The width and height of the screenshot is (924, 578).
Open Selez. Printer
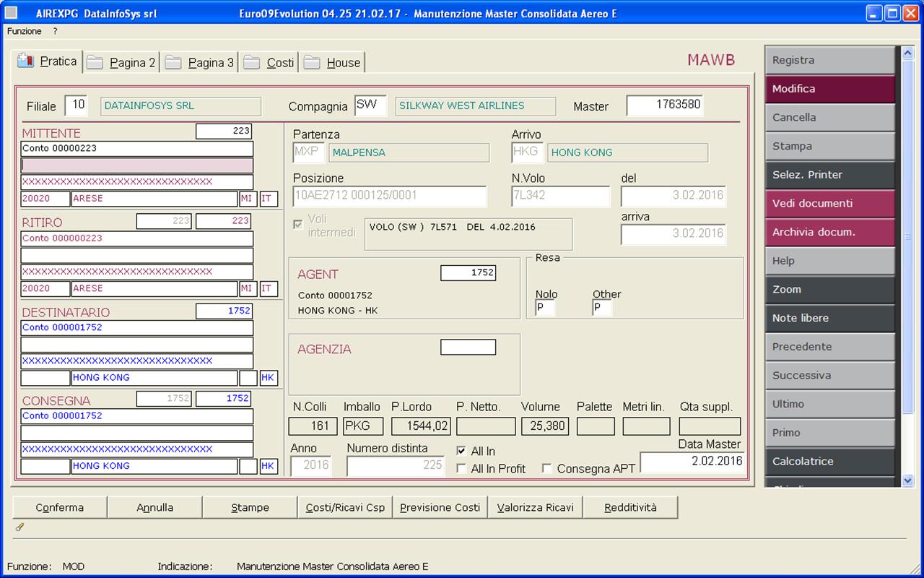[x=829, y=175]
